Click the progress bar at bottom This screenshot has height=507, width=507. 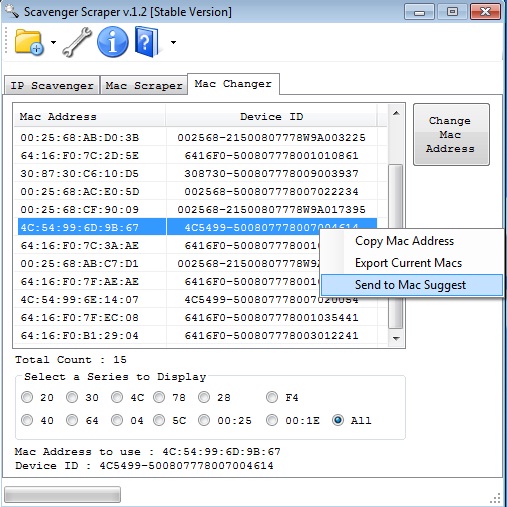tap(62, 494)
